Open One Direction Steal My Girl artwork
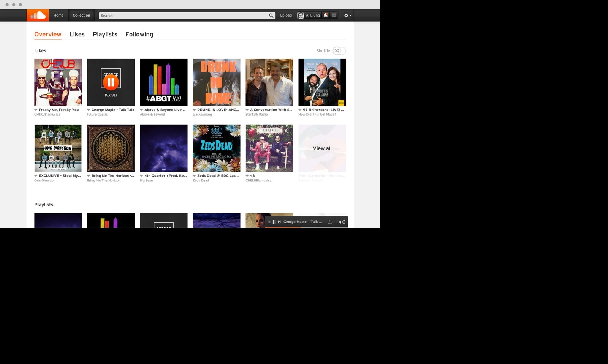The image size is (608, 364). (58, 148)
